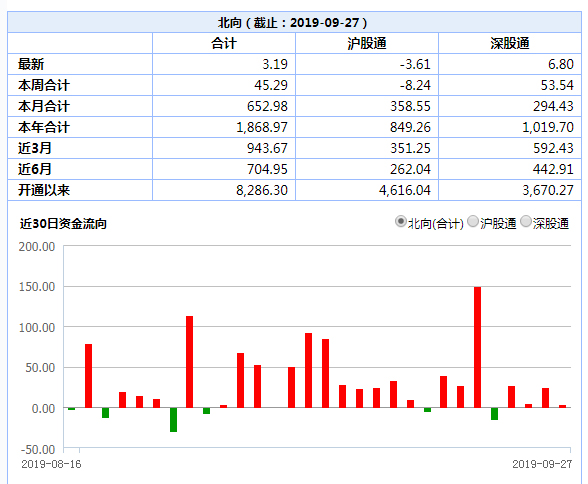
Task: Select the 沪股通 radio button
Action: pyautogui.click(x=473, y=222)
